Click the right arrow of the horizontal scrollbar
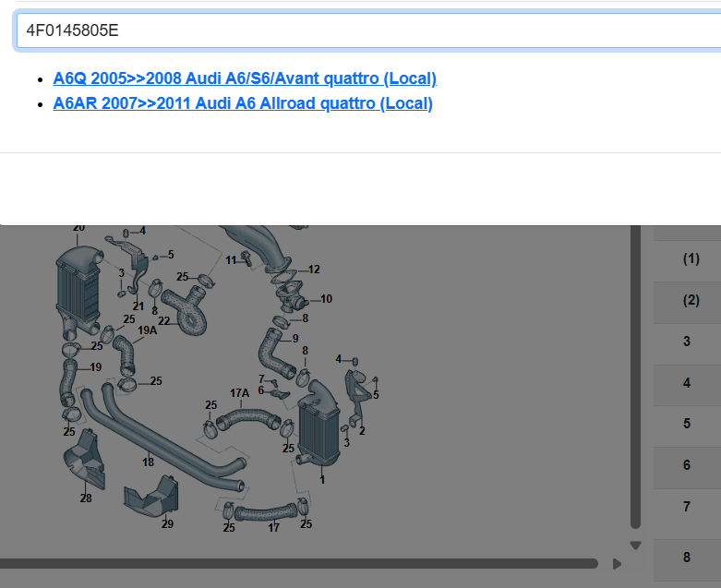This screenshot has height=588, width=721. (617, 563)
